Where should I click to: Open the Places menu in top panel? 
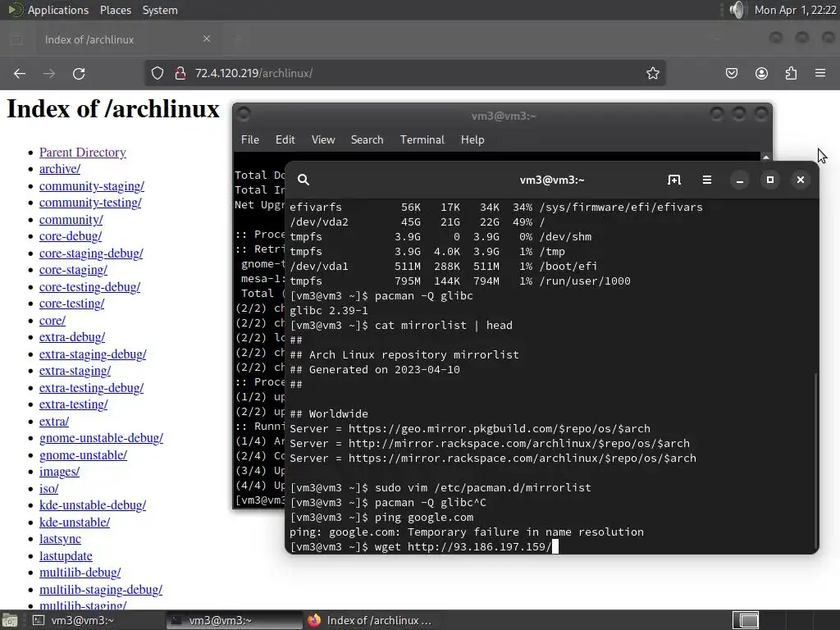(115, 10)
